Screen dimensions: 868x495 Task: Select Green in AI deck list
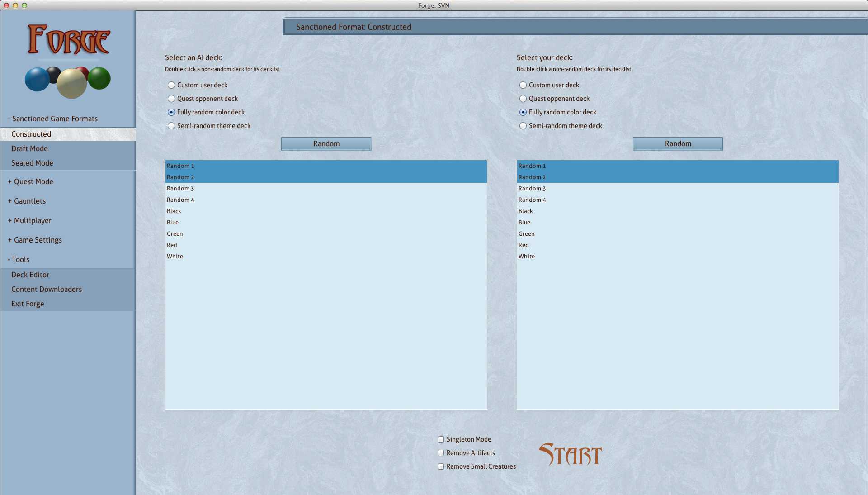click(175, 234)
